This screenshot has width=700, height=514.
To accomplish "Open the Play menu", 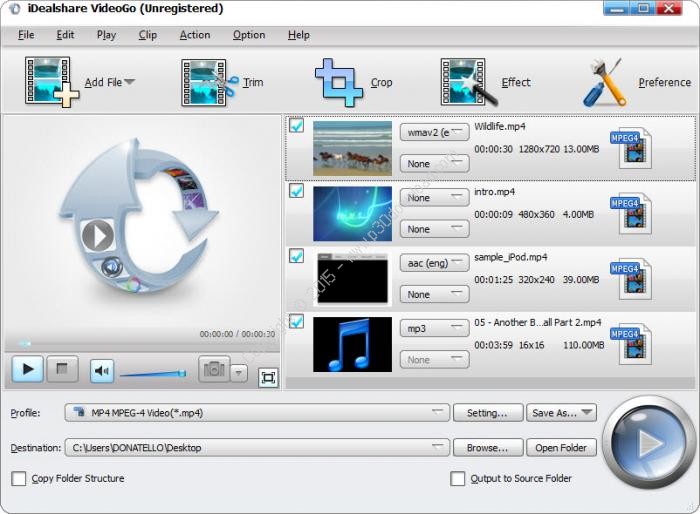I will pos(106,35).
